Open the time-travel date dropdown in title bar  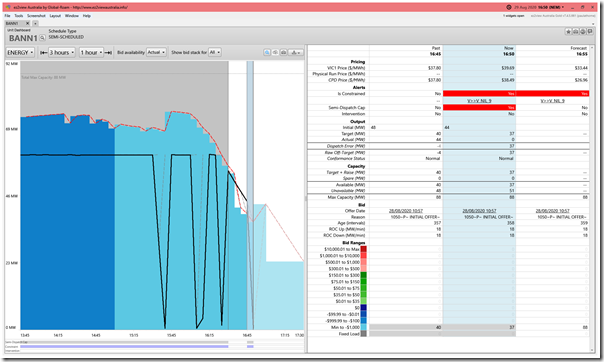[539, 7]
